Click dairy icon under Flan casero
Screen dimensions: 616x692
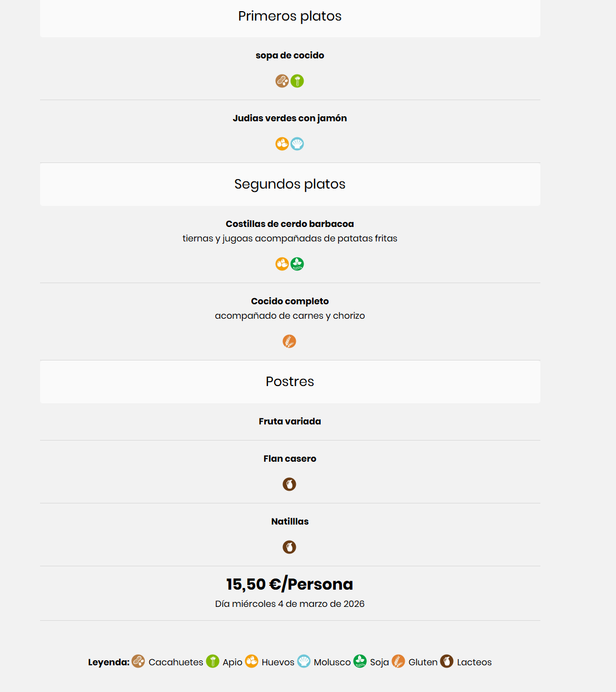[x=290, y=485]
